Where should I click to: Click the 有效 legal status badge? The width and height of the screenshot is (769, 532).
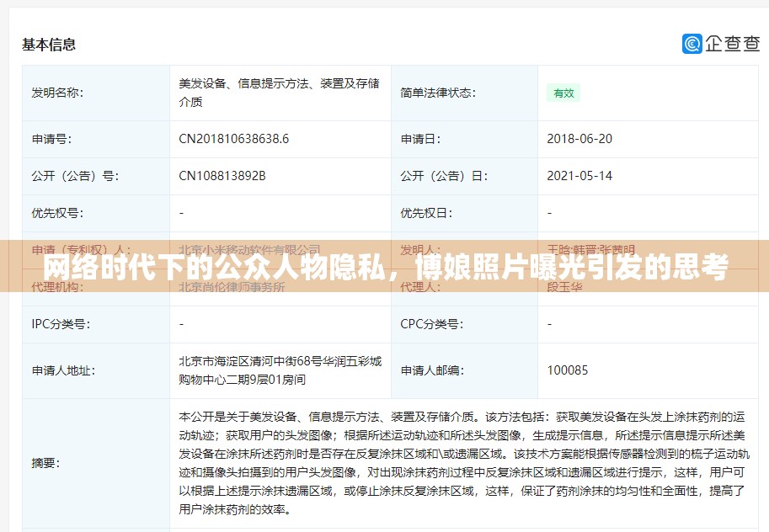563,93
